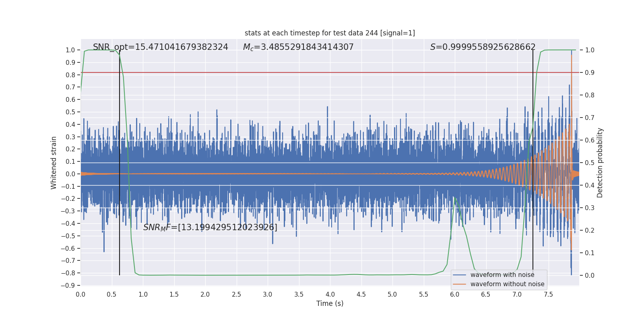Screen dimensions: 644x322
Task: Click the x-axis tick label 0.0
Action: tap(80, 295)
